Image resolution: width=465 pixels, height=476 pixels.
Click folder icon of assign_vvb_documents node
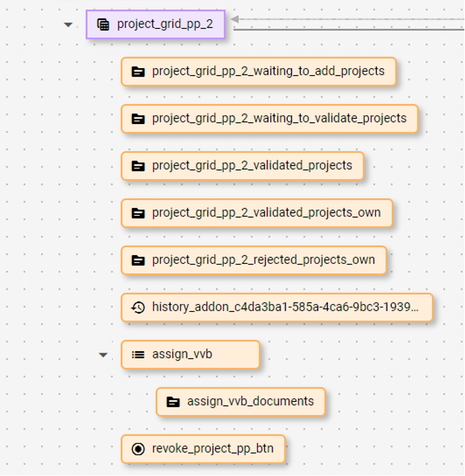[x=174, y=402]
